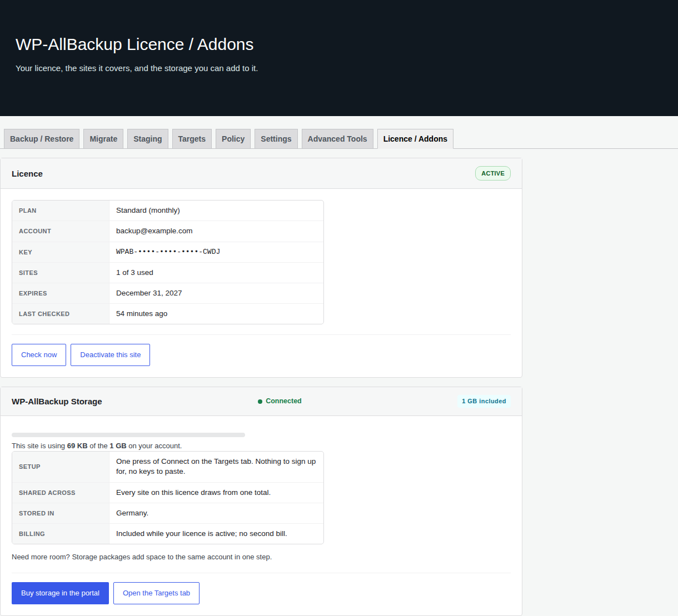Click the SITES row label
The image size is (678, 616).
coord(28,273)
